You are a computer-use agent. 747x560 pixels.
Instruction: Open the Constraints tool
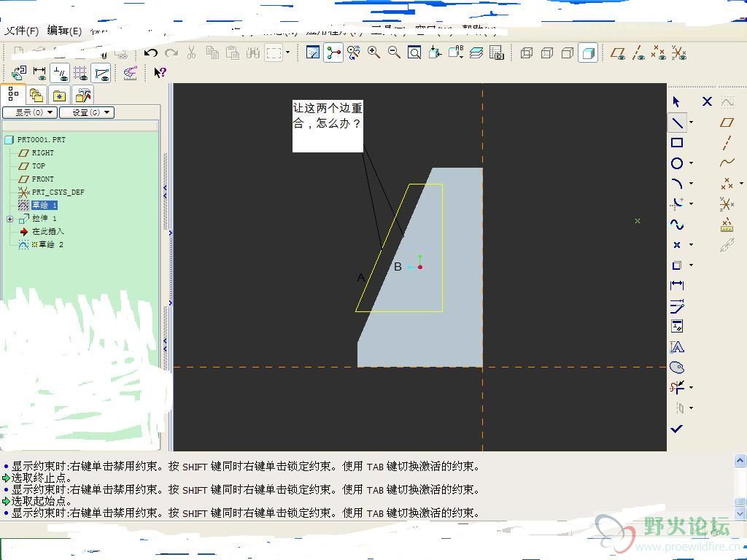(677, 326)
